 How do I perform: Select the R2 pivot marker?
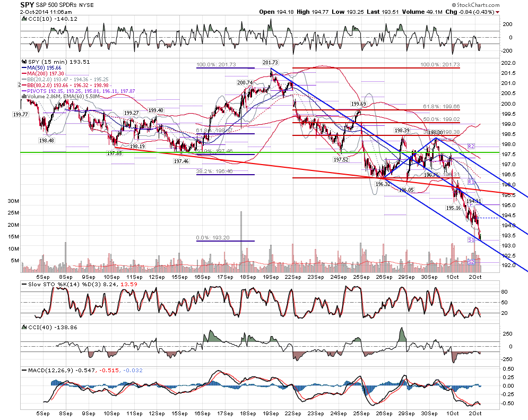471,147
